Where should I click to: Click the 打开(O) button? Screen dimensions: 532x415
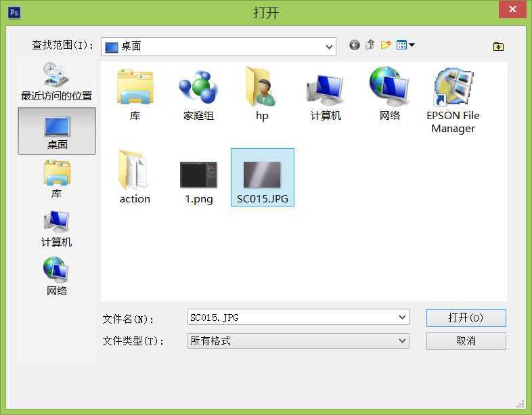466,318
